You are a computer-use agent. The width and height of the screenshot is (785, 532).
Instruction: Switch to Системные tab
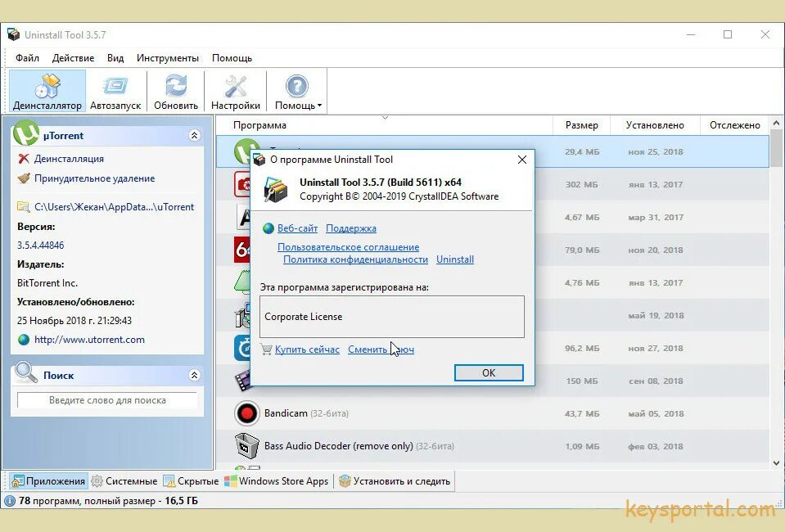pyautogui.click(x=124, y=481)
